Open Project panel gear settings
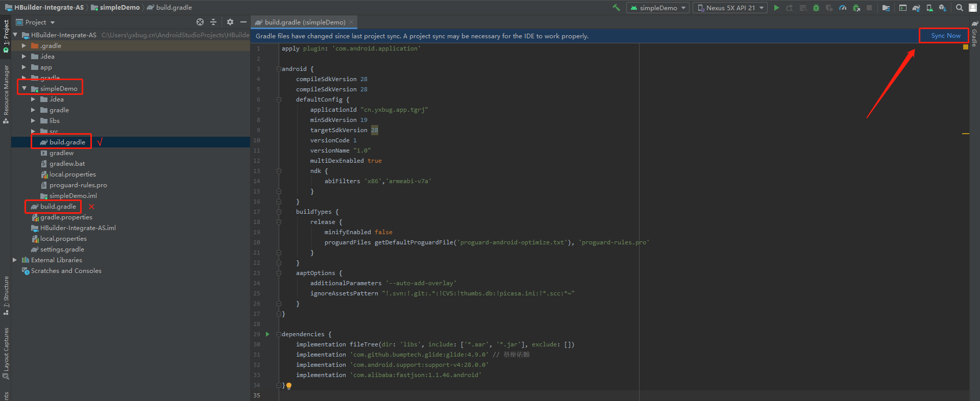This screenshot has width=980, height=401. pos(230,22)
